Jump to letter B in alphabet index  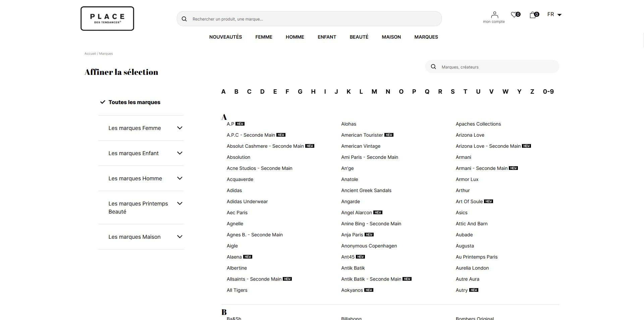236,91
